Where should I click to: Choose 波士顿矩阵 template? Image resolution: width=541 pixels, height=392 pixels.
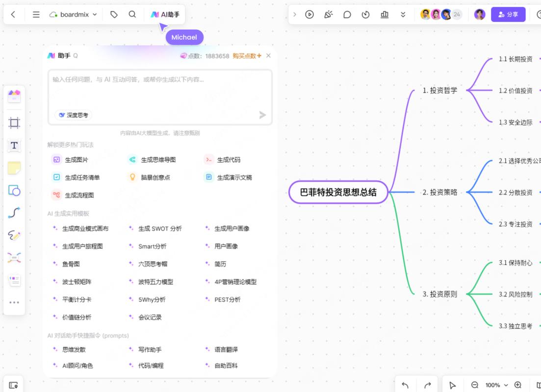73,282
